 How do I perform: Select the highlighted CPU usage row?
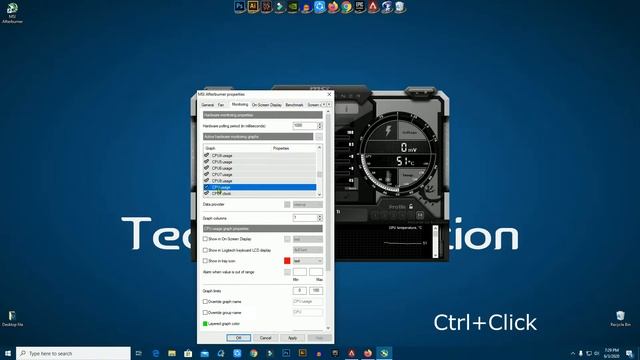coord(260,187)
